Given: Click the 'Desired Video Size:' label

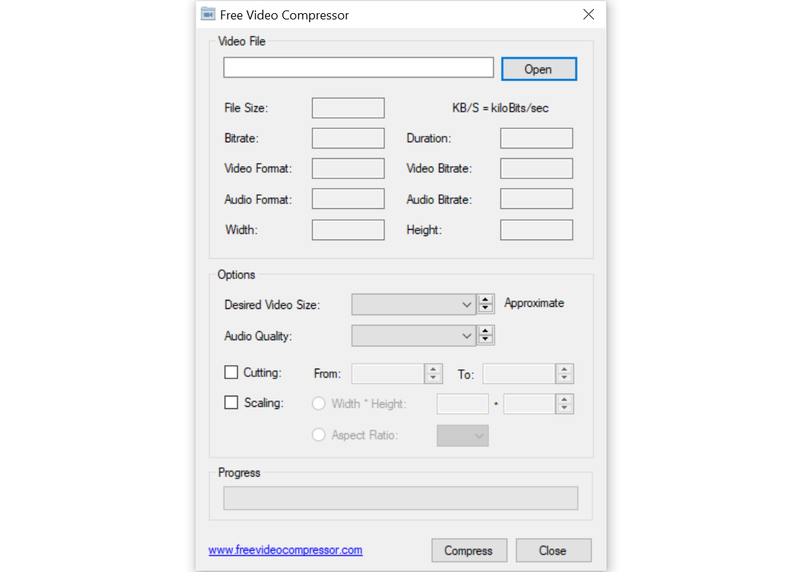Looking at the screenshot, I should click(x=272, y=305).
